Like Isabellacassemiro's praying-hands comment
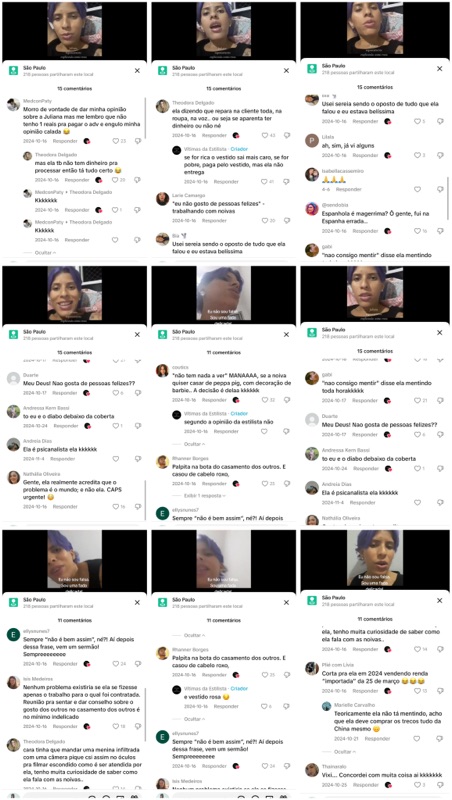Viewport: 452px width, 800px height. tap(418, 189)
